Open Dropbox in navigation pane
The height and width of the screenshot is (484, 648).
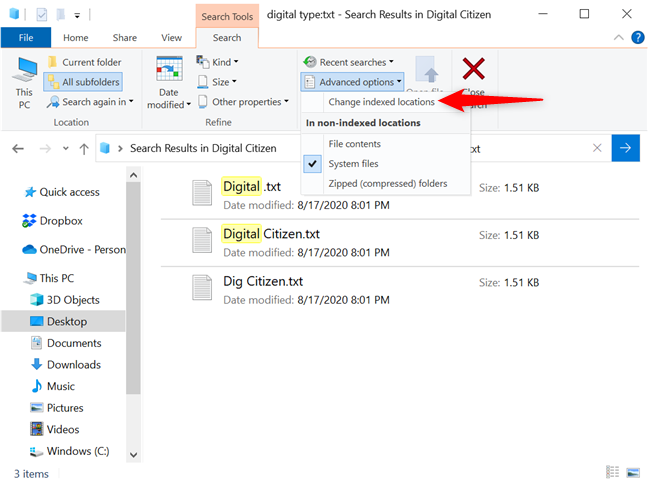(x=52, y=221)
